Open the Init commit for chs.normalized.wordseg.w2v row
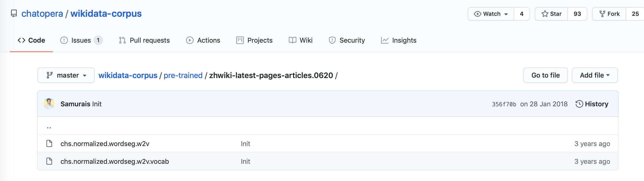The width and height of the screenshot is (644, 181). pyautogui.click(x=245, y=144)
